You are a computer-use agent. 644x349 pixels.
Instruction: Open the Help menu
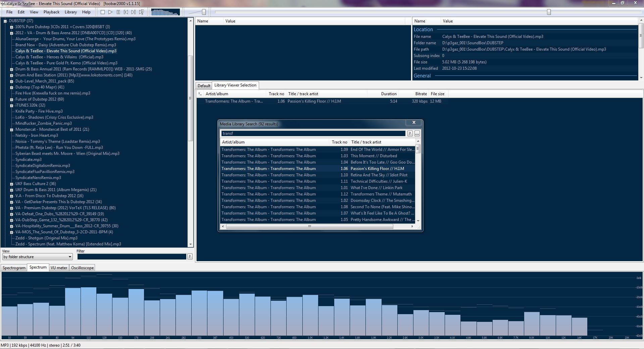pyautogui.click(x=86, y=12)
